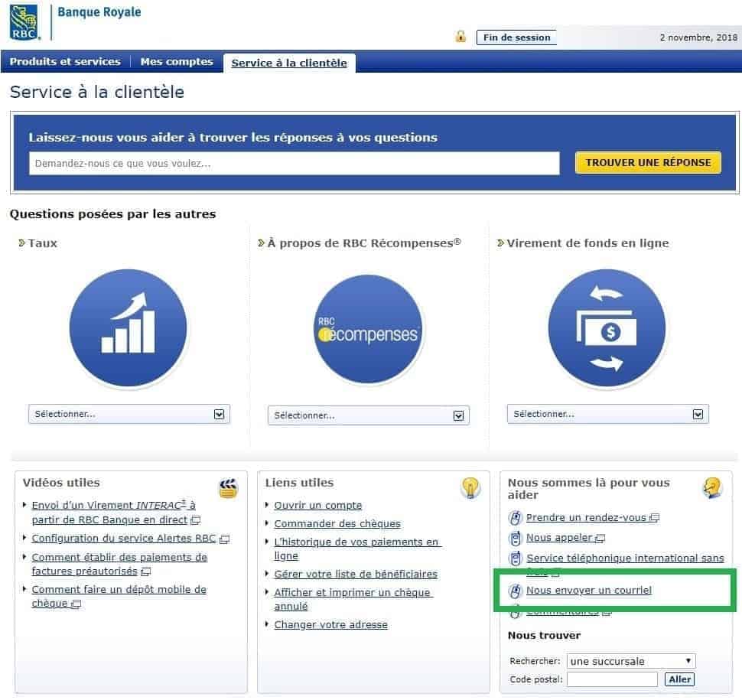Open the Sélectionner dropdown under Taux
The image size is (742, 700).
point(129,414)
